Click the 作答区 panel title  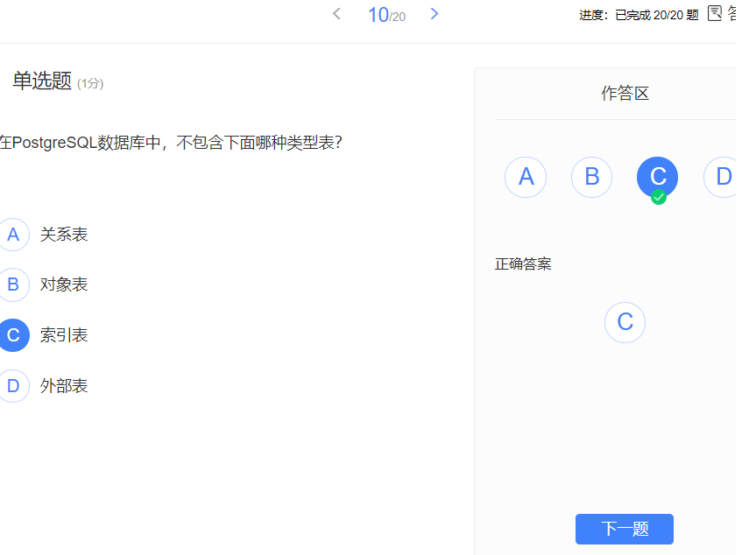(625, 93)
